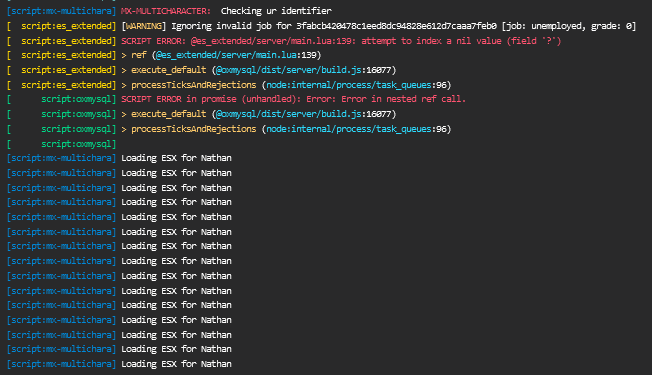This screenshot has height=375, width=652.
Task: Click 'execute_default' in the es_extended row
Action: pyautogui.click(x=168, y=70)
